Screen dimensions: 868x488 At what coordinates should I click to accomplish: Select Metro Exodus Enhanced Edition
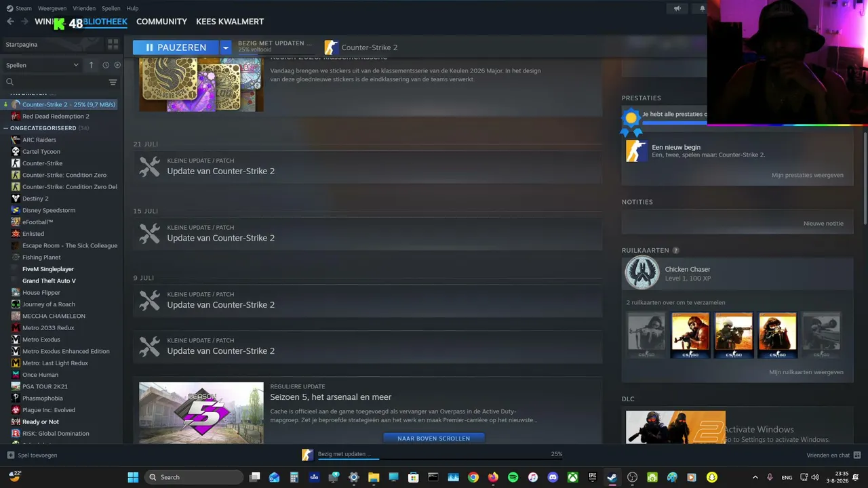(x=66, y=351)
